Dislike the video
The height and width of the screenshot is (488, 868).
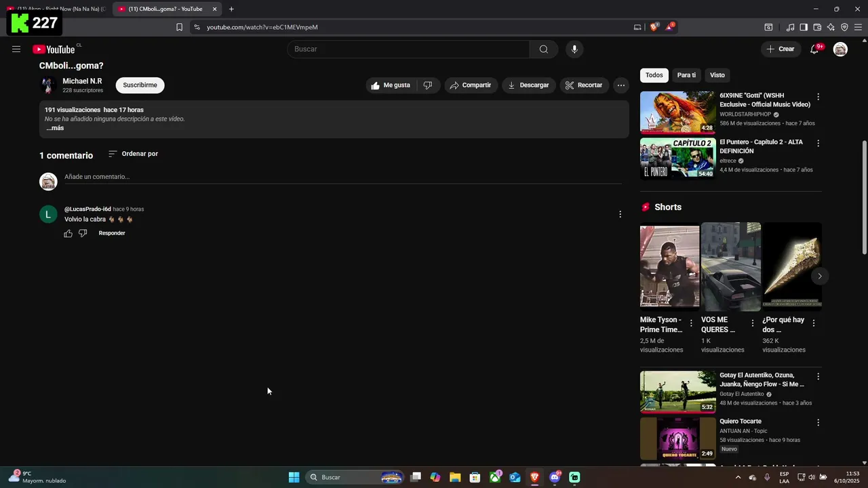coord(428,85)
